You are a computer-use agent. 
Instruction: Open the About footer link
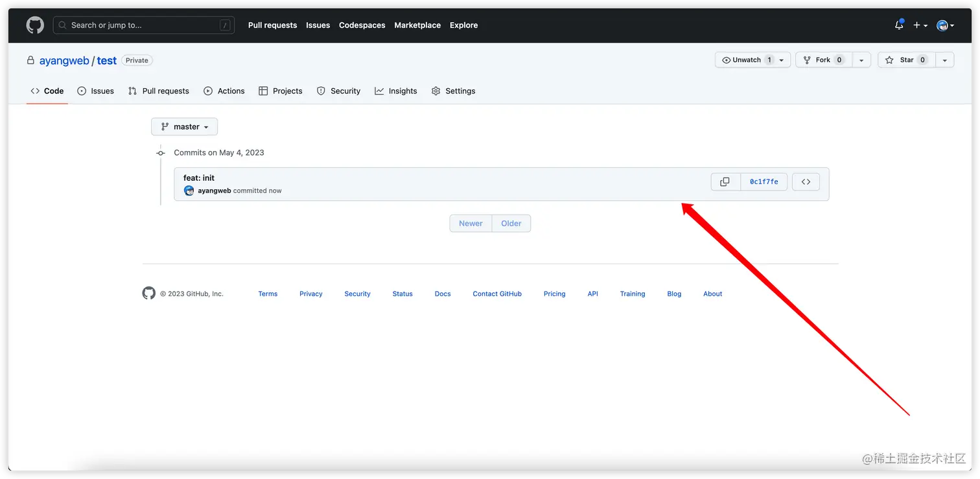(x=713, y=294)
